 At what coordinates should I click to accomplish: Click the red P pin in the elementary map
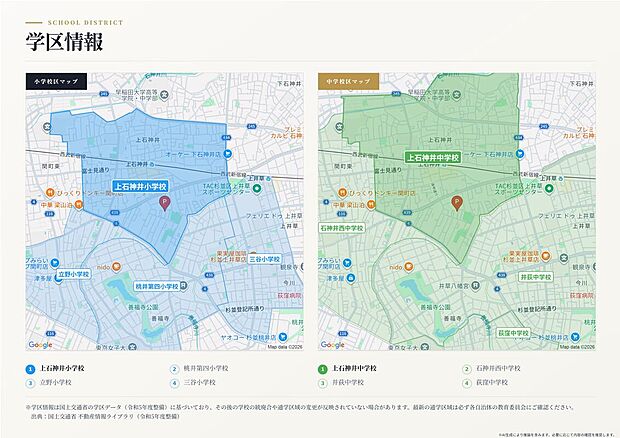point(164,203)
